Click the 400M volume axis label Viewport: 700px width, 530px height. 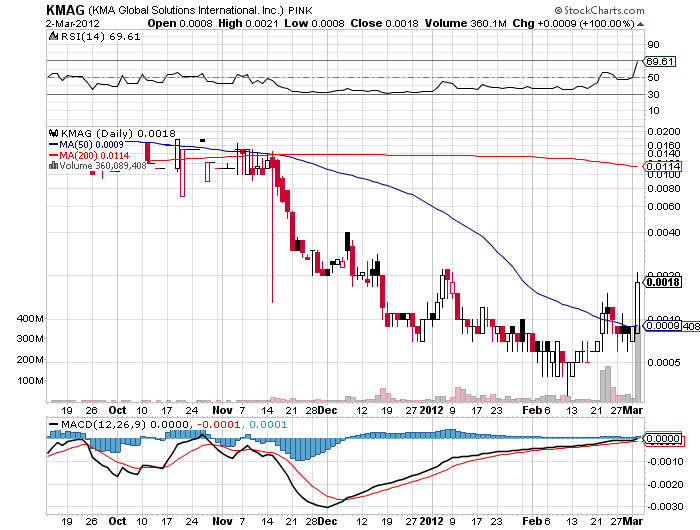click(31, 319)
